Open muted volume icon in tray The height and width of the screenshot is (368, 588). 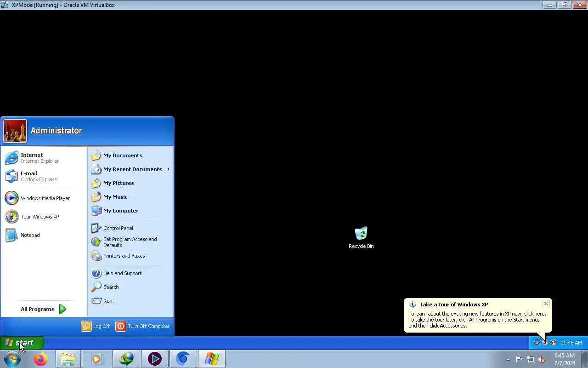click(x=542, y=359)
